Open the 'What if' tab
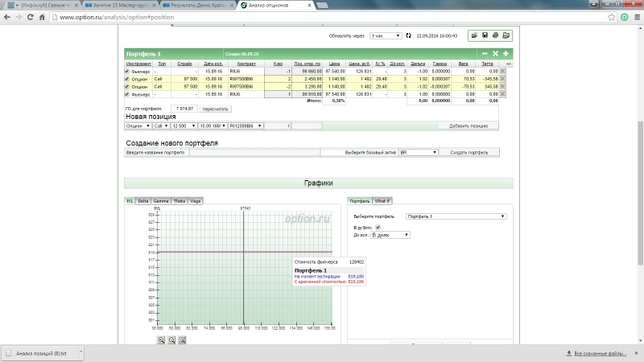Viewport: 644px width, 362px height. pyautogui.click(x=382, y=200)
